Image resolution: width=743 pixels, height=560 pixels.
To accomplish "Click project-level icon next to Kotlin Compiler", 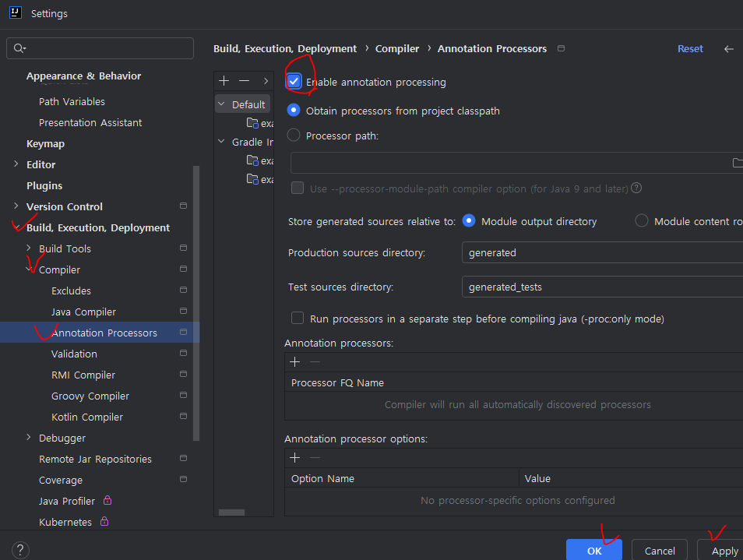I will coord(183,416).
